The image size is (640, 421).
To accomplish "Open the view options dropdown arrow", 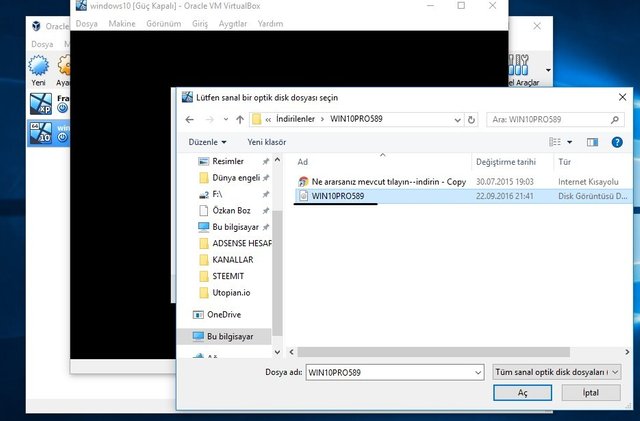I will [x=570, y=142].
